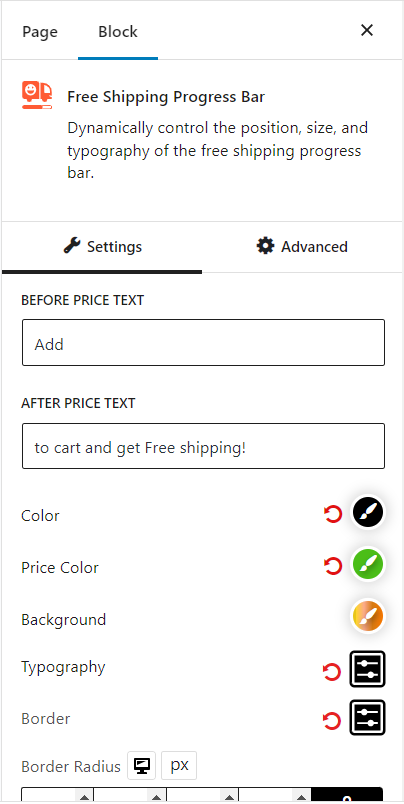Click the Free Shipping Progress Bar truck icon
404x804 pixels.
(x=37, y=95)
